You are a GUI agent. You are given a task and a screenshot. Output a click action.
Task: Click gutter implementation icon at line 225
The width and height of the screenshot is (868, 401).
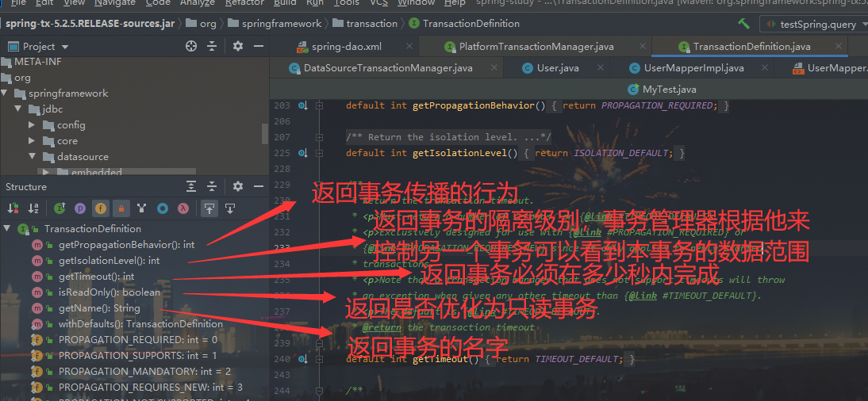point(302,153)
